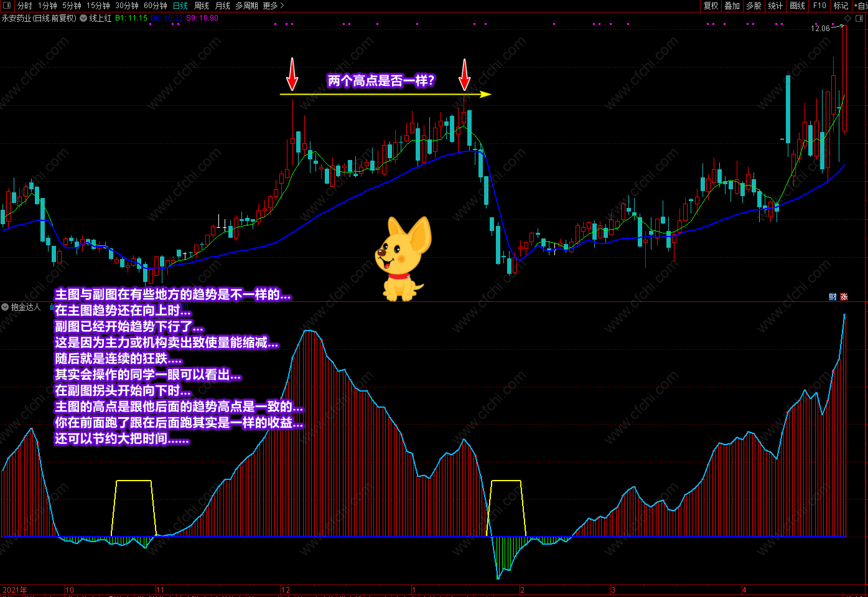Open the 多周期 multi-period view
This screenshot has width=868, height=597.
(x=246, y=6)
